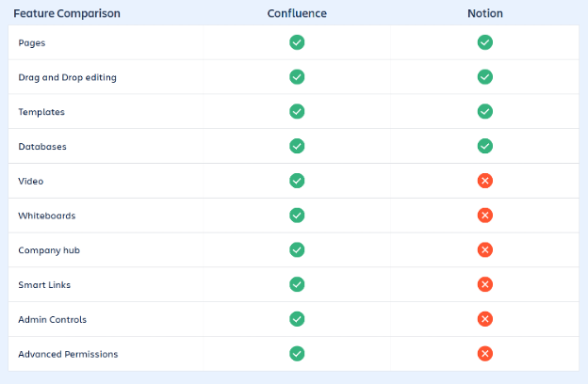
Task: Select the Notion checkmark for Templates
Action: point(485,111)
